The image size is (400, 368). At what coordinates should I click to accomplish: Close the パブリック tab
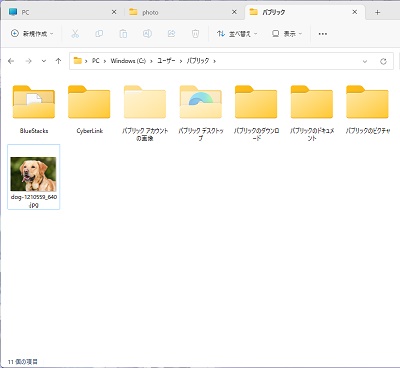coord(355,12)
